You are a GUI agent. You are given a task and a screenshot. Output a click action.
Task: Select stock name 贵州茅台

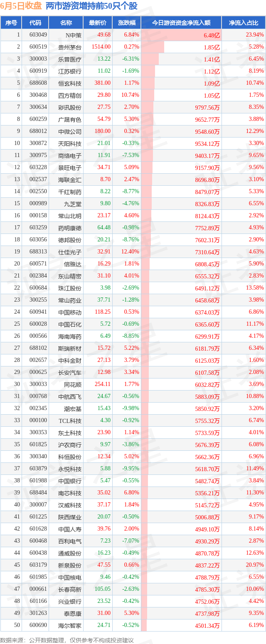pyautogui.click(x=70, y=47)
